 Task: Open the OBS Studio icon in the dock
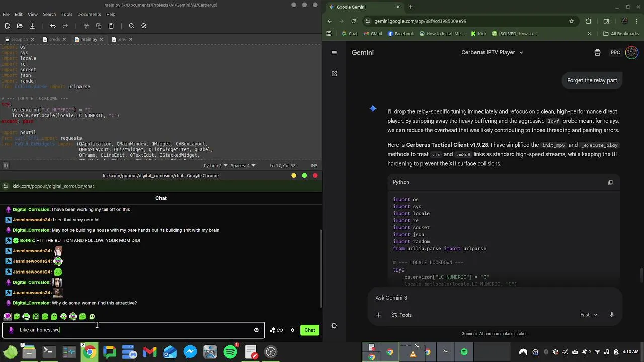(x=271, y=352)
